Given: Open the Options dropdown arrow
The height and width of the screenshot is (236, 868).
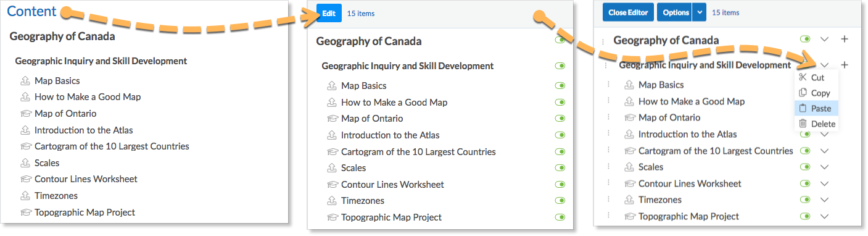Looking at the screenshot, I should point(699,12).
